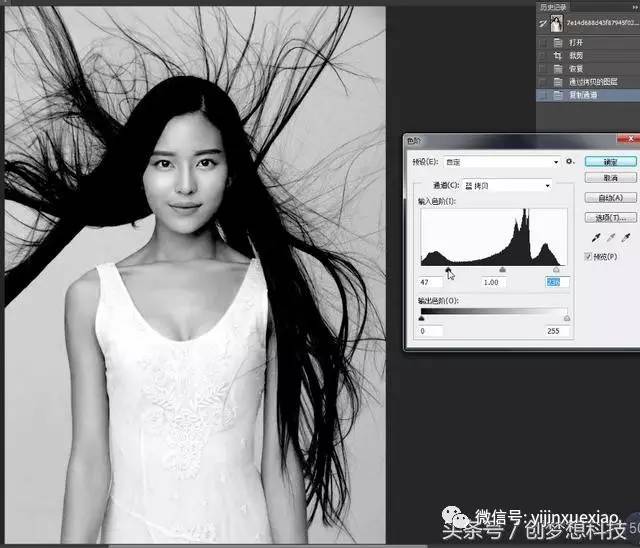
Task: Open the 预设(E) preset dropdown
Action: [x=500, y=161]
